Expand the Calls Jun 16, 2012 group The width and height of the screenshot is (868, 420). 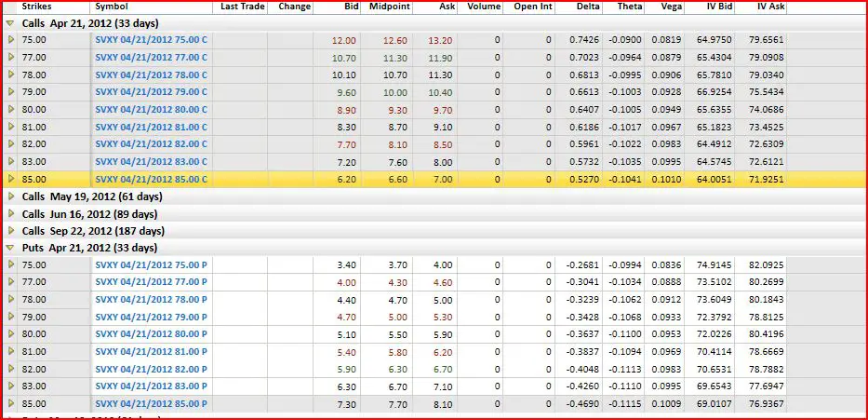10,214
